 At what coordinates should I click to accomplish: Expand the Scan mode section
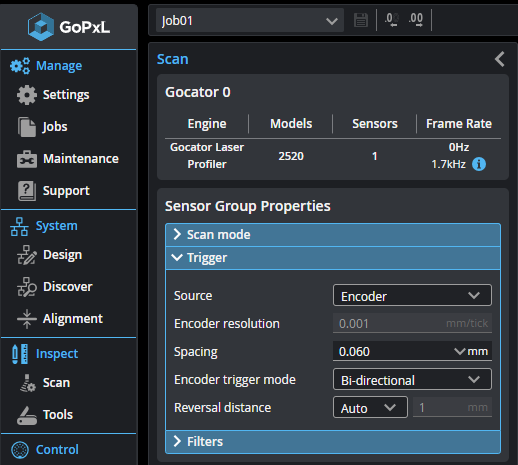click(333, 235)
